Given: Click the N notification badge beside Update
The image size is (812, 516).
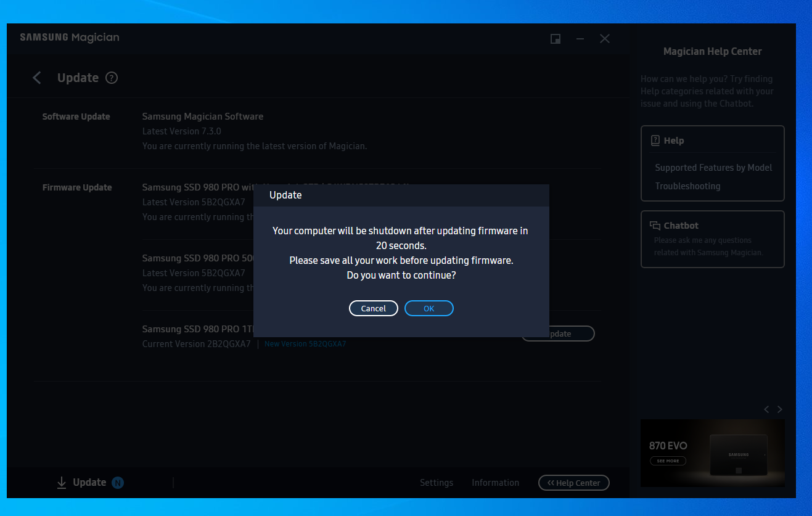Looking at the screenshot, I should 118,483.
